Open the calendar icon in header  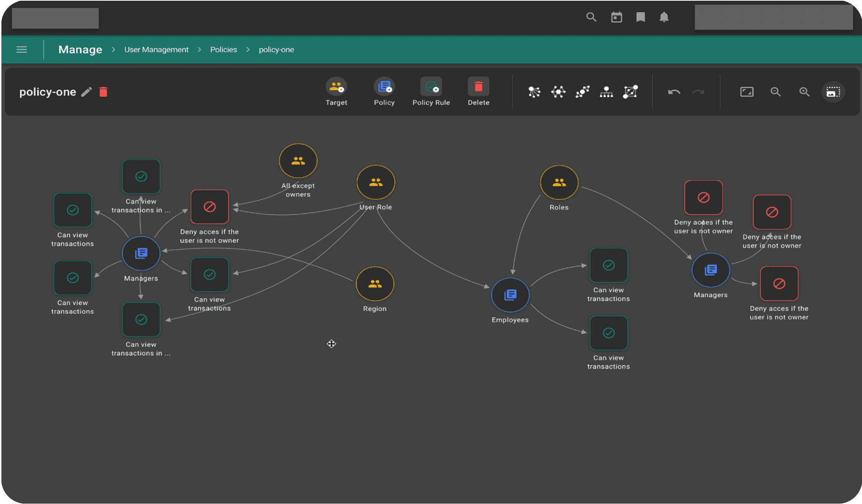pos(616,17)
